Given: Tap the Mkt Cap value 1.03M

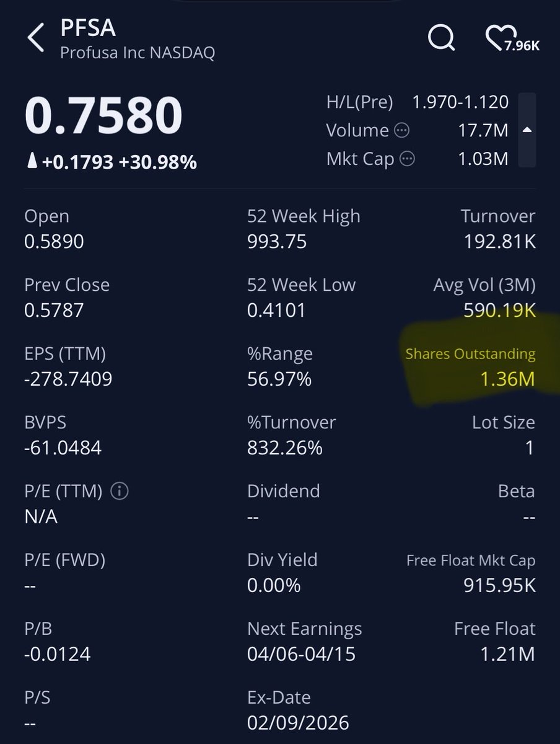Looking at the screenshot, I should tap(483, 159).
